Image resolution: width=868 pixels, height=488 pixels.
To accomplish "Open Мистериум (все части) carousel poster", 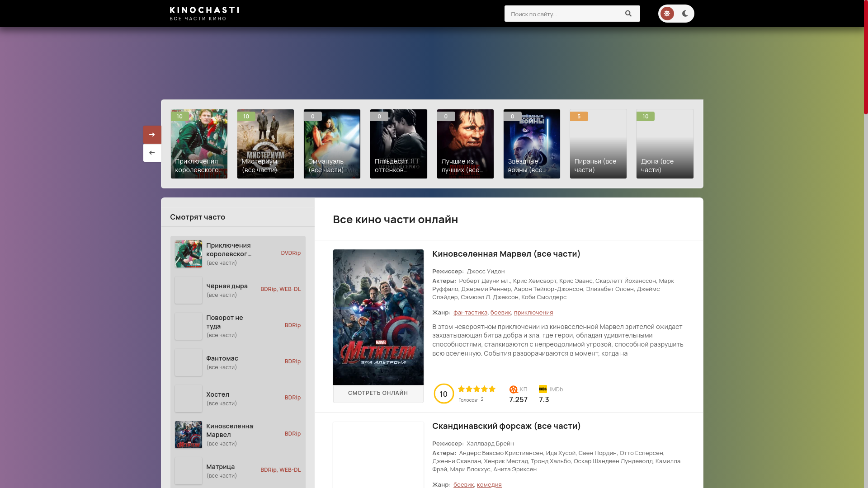I will pyautogui.click(x=265, y=144).
